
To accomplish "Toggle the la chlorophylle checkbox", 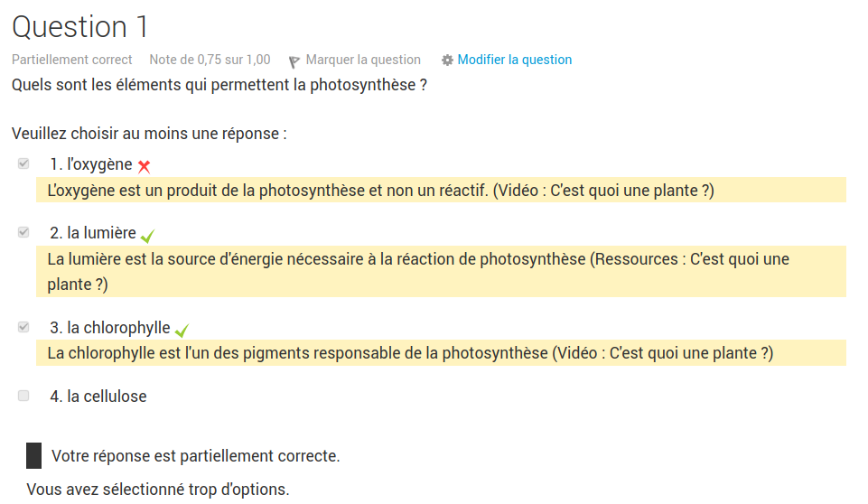I will click(23, 327).
